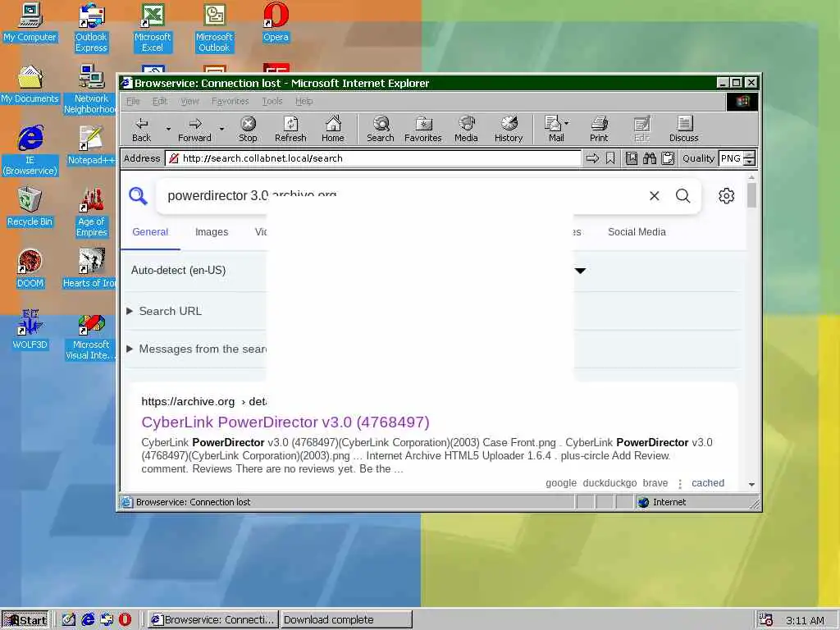The width and height of the screenshot is (840, 630).
Task: Click the Go arrow beside address bar
Action: click(592, 158)
